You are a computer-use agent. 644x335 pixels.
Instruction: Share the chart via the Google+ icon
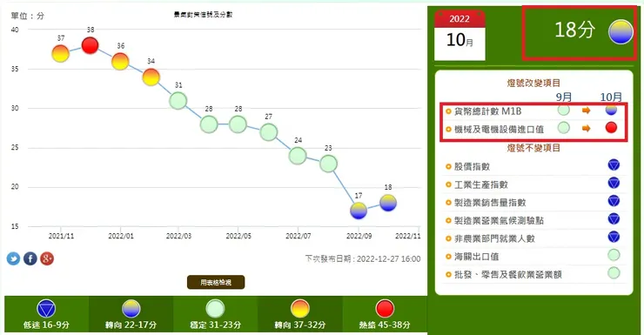pos(47,258)
